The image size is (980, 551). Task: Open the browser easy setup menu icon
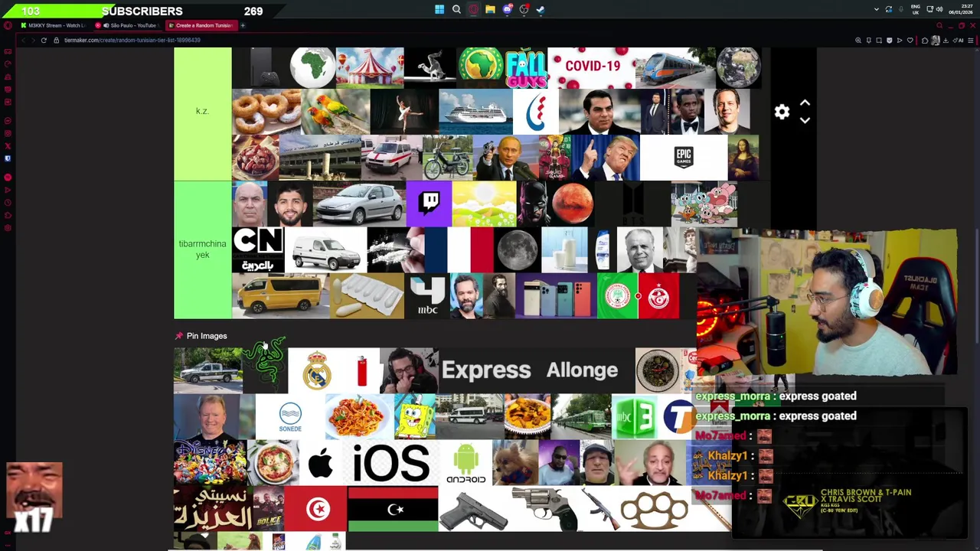coord(972,40)
